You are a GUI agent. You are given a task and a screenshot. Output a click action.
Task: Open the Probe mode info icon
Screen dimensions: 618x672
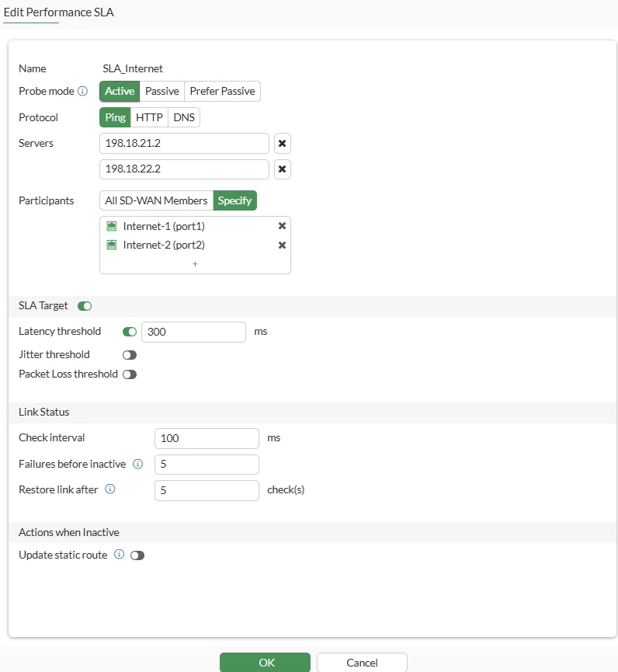click(x=82, y=92)
